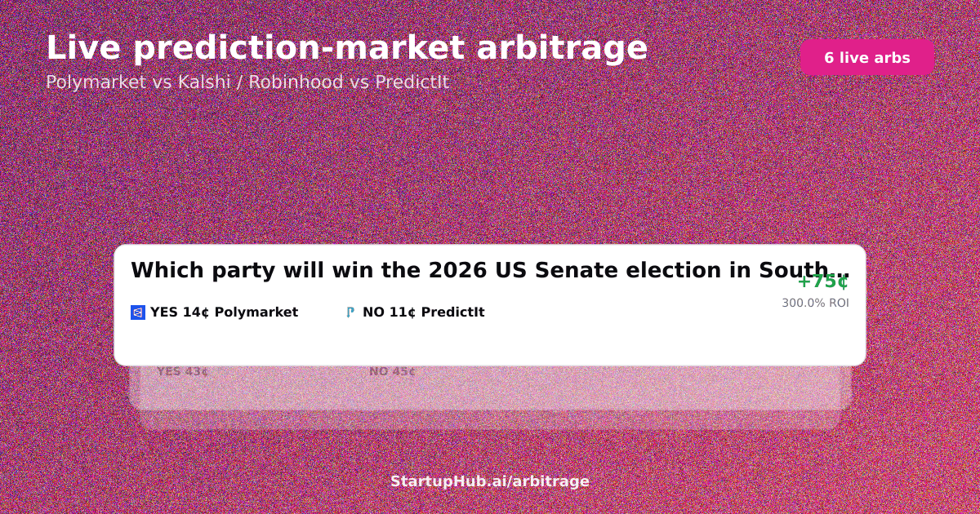Select the Live prediction-market arbitrage heading

[347, 48]
